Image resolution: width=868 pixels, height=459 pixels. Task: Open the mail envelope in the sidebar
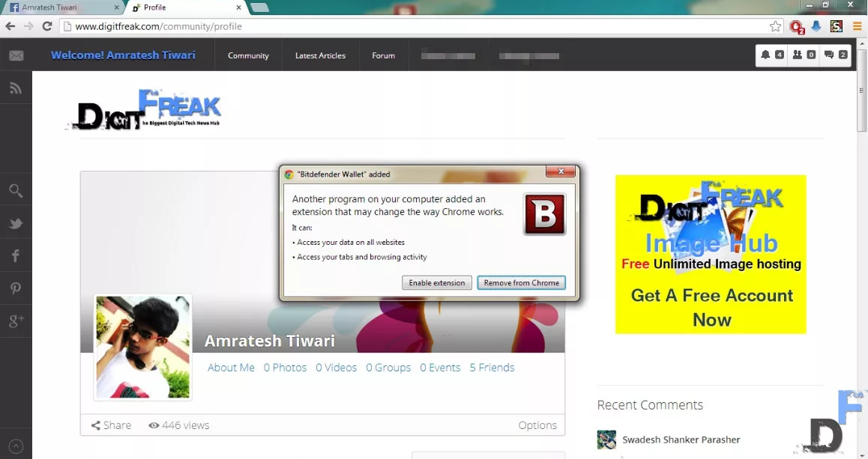coord(16,55)
